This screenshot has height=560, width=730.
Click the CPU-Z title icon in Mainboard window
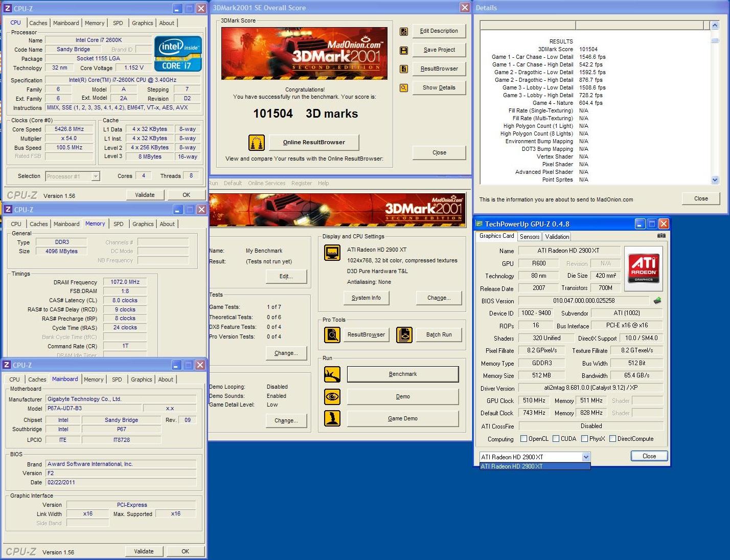pos(7,365)
